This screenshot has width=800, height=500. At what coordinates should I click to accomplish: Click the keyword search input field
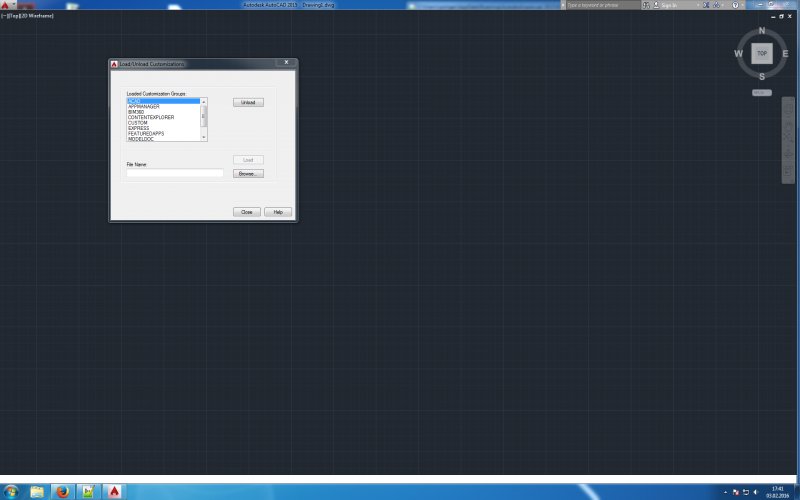tap(603, 5)
